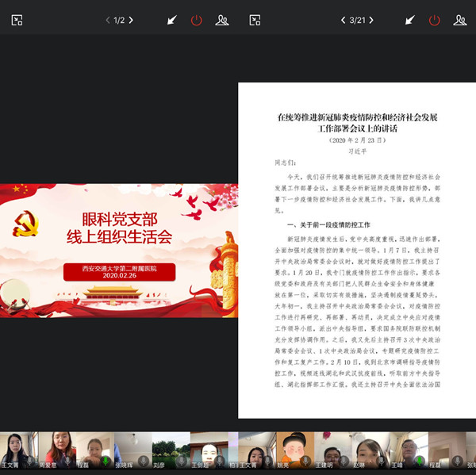
Task: Click the 眼科党支部 presentation slide
Action: [119, 251]
